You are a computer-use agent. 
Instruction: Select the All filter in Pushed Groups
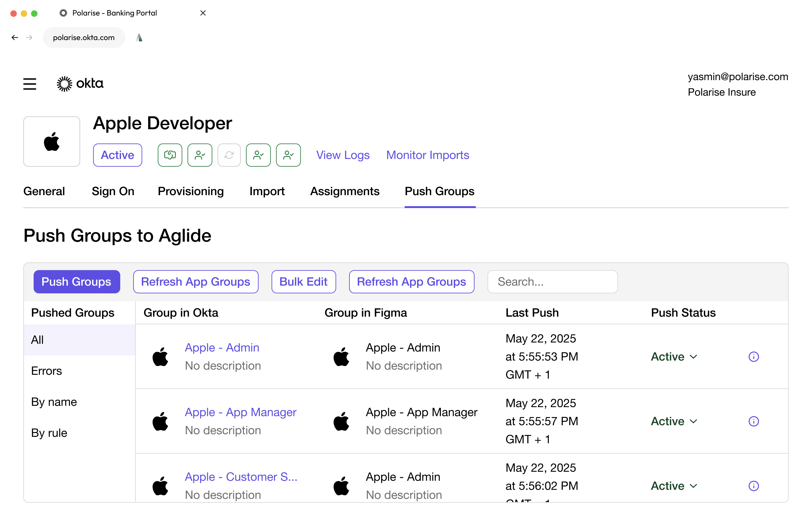(x=79, y=340)
